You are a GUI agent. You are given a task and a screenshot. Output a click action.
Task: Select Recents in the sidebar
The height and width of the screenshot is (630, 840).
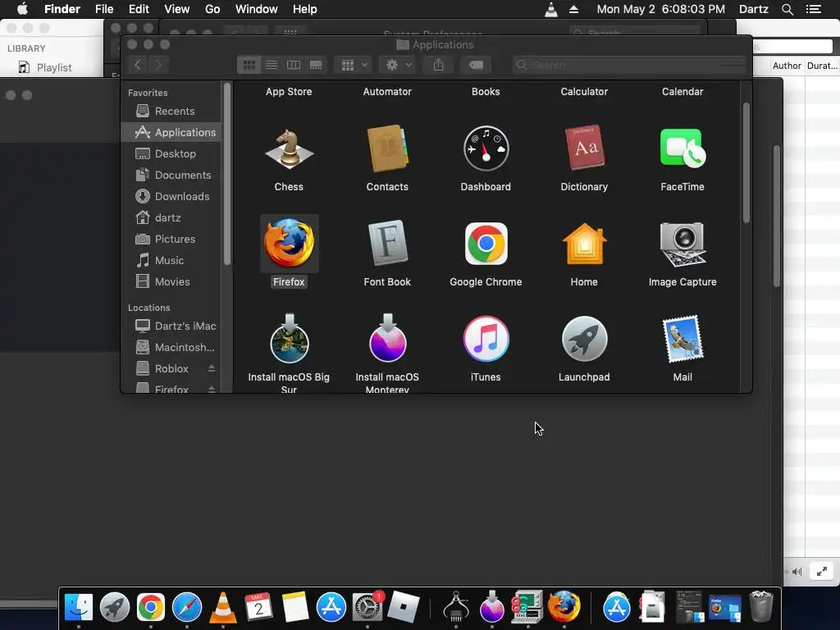(171, 111)
